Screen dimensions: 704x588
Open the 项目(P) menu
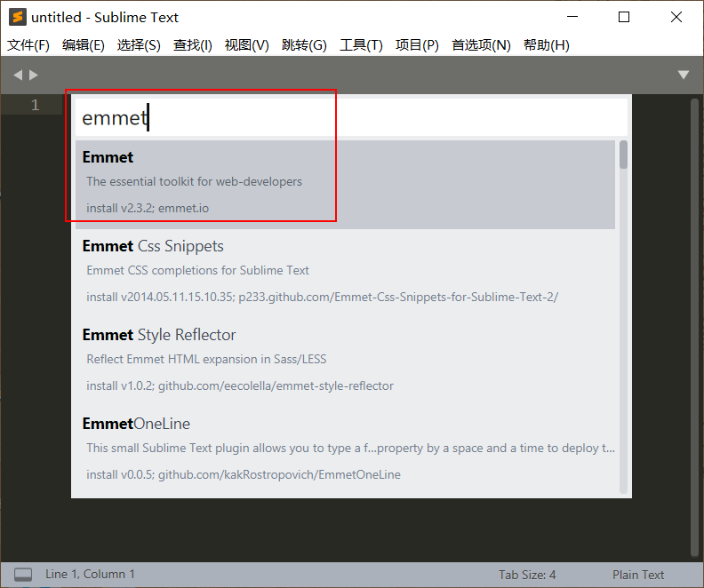[417, 45]
